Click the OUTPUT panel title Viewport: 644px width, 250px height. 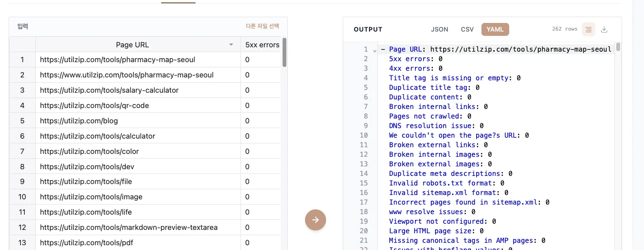coord(368,30)
